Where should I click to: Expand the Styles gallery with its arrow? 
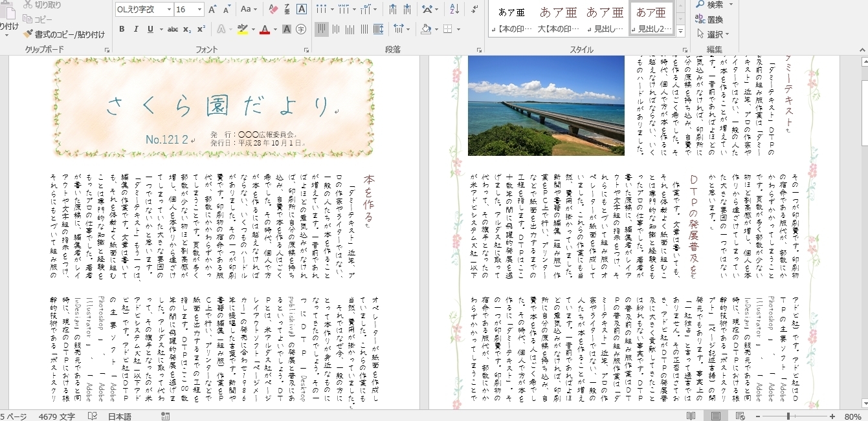679,30
